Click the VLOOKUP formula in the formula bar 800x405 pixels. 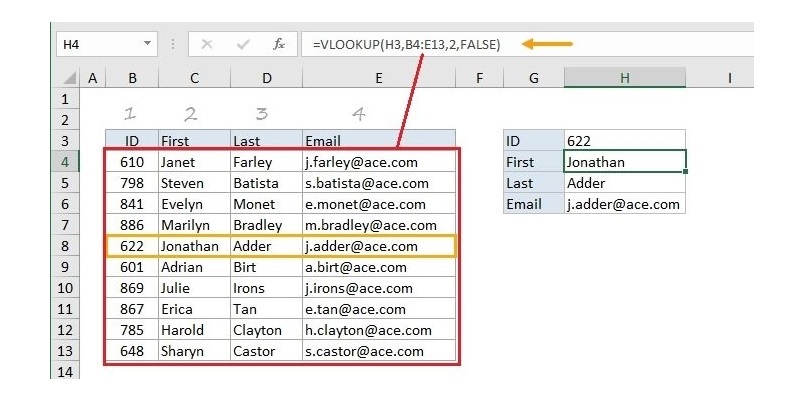point(407,45)
